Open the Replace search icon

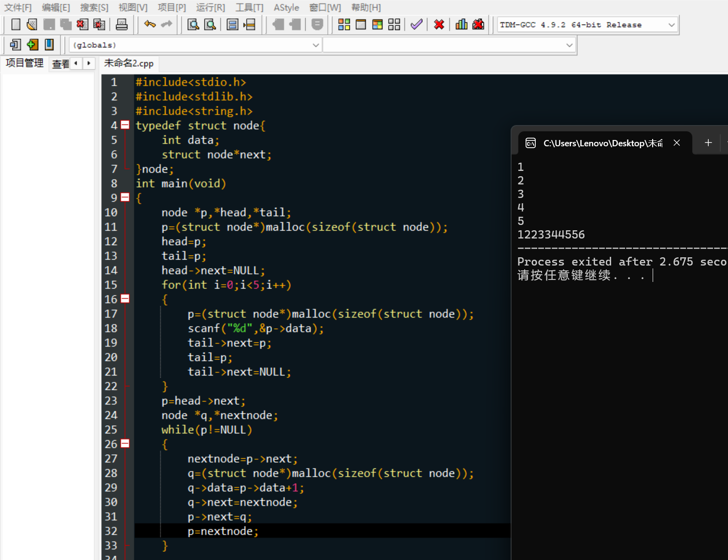[x=210, y=25]
